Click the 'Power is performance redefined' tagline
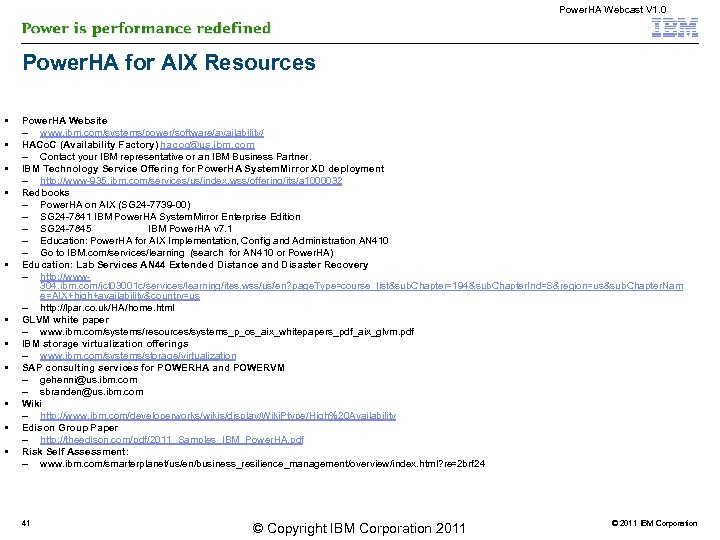 click(146, 28)
